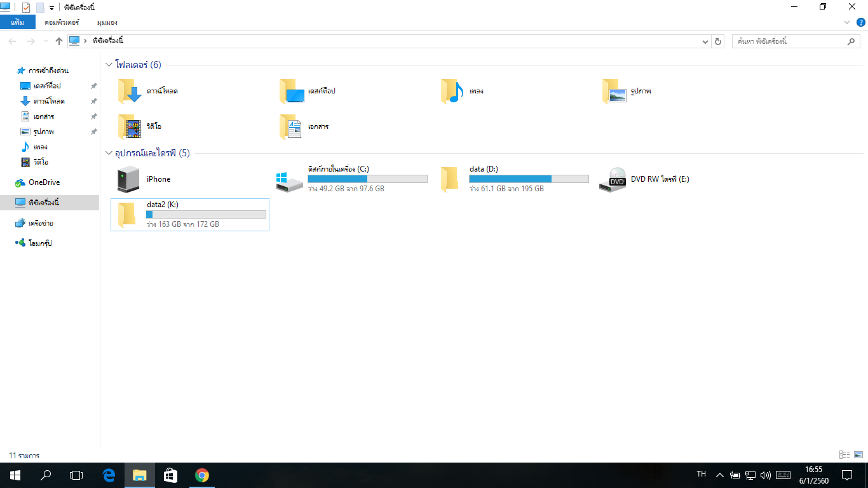Select the iPhone device
The image size is (868, 488).
[x=145, y=179]
